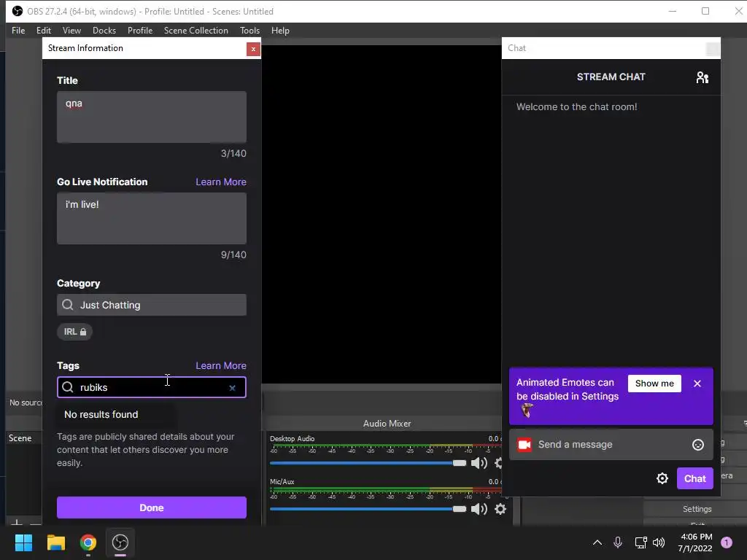Dismiss the Animated Emotes notice
Image resolution: width=747 pixels, height=560 pixels.
(x=697, y=384)
